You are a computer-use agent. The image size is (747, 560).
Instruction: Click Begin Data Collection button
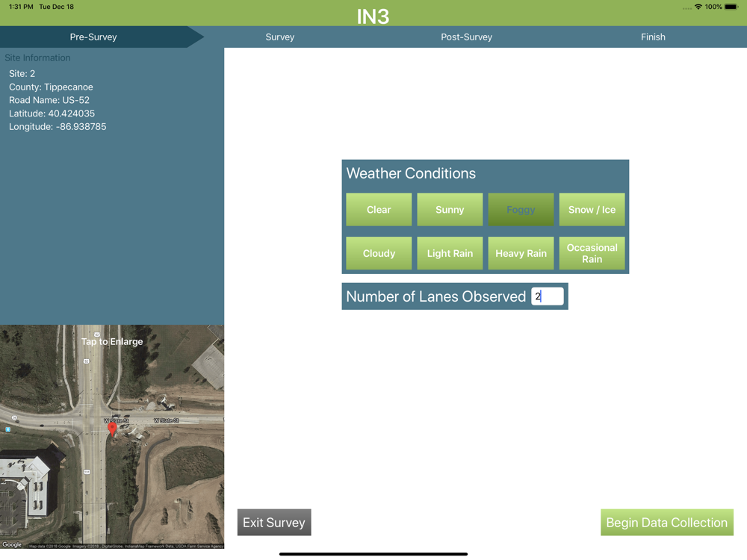[667, 523]
